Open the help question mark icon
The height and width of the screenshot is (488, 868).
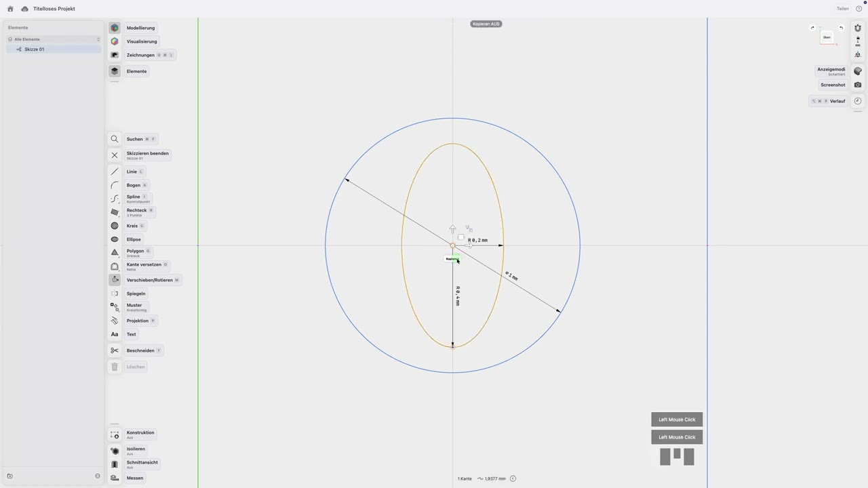[x=859, y=9]
